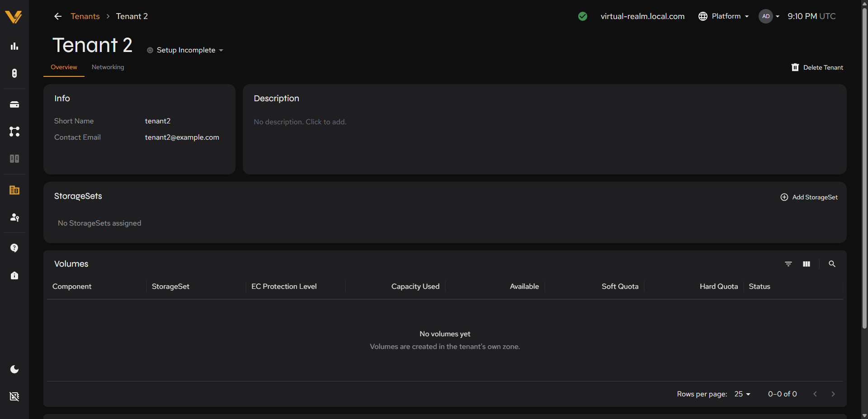Change rows per page from 25
The height and width of the screenshot is (419, 868).
tap(742, 394)
